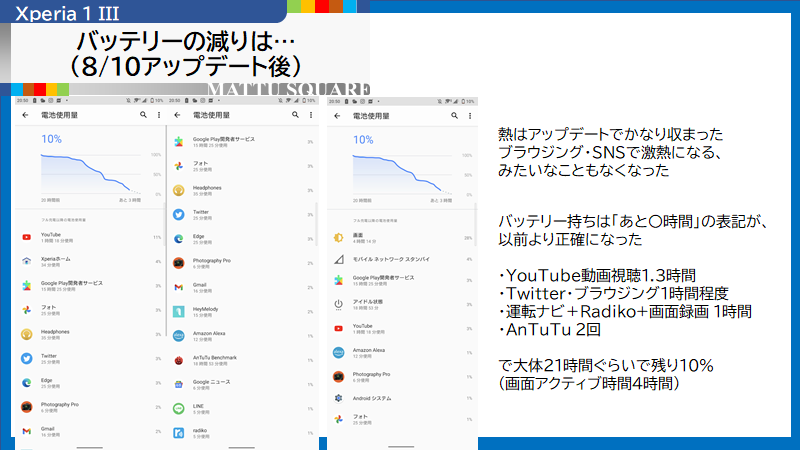800x450 pixels.
Task: Select Gmail icon in left phone list
Action: [27, 431]
